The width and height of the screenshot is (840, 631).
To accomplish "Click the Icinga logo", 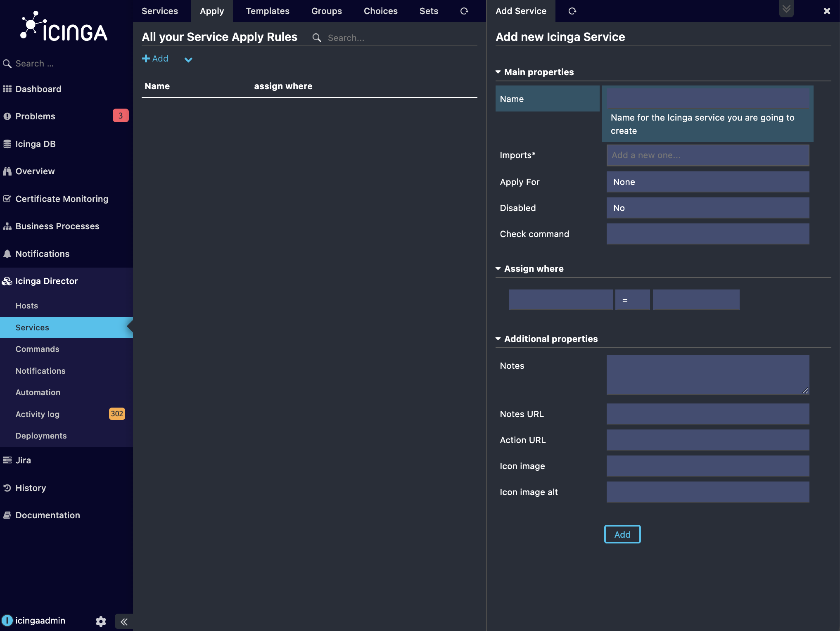I will click(x=64, y=26).
